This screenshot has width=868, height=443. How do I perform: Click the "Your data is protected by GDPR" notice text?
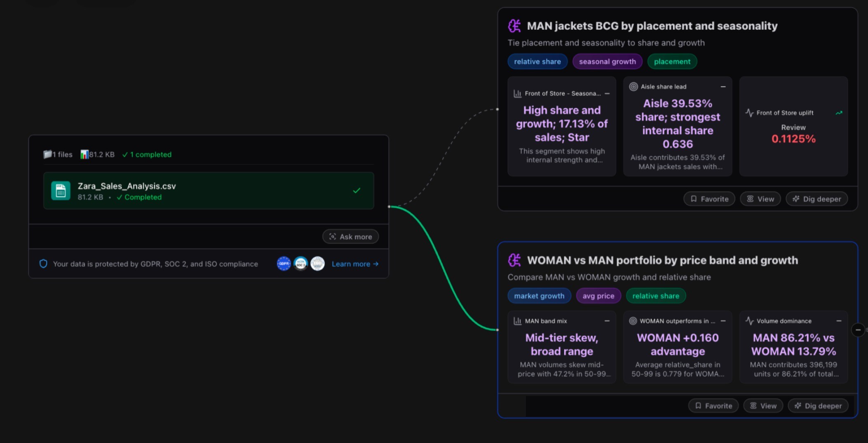pos(155,264)
